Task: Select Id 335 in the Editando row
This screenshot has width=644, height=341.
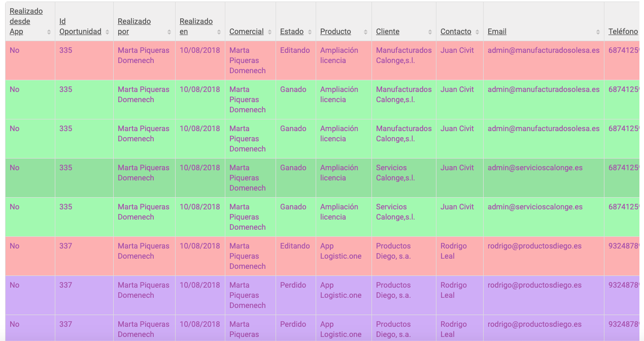Action: tap(66, 50)
